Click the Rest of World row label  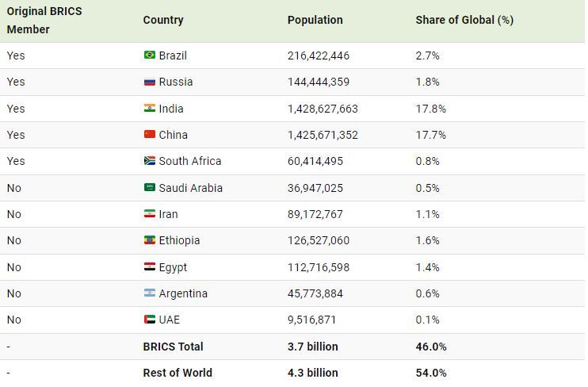click(x=178, y=373)
